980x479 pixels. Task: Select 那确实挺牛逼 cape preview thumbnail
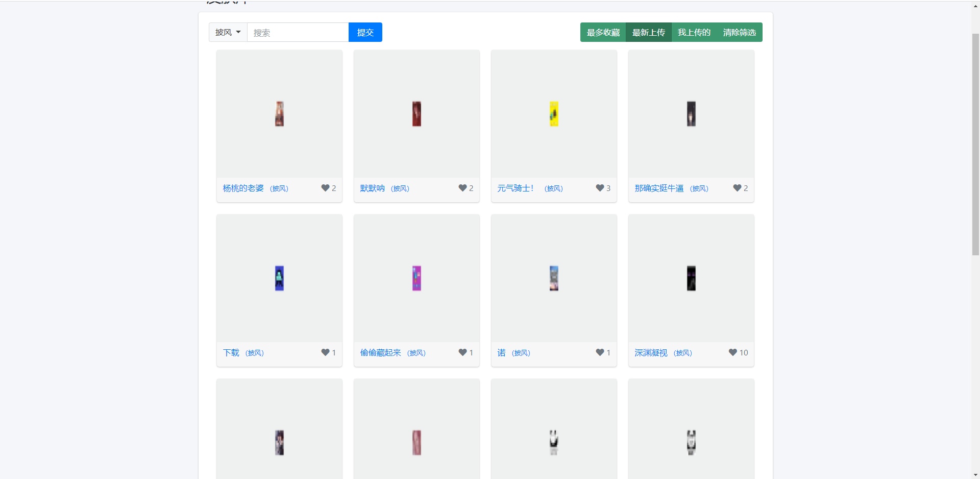point(691,114)
